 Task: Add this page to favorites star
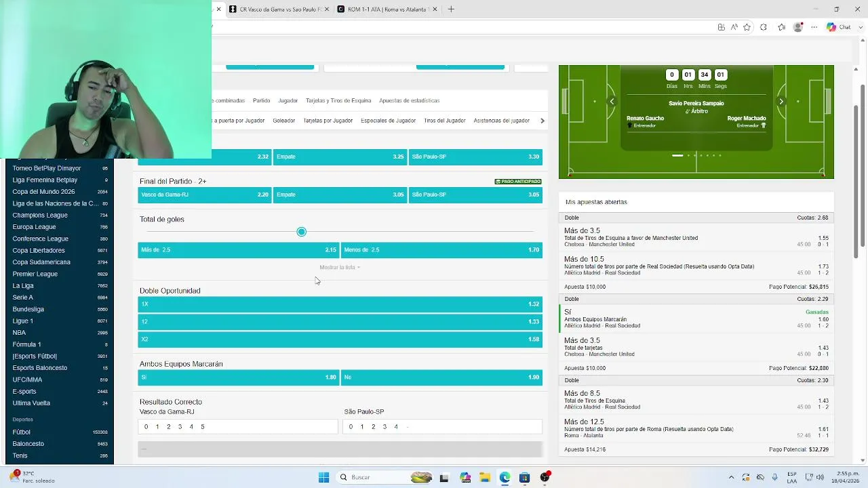[x=747, y=27]
